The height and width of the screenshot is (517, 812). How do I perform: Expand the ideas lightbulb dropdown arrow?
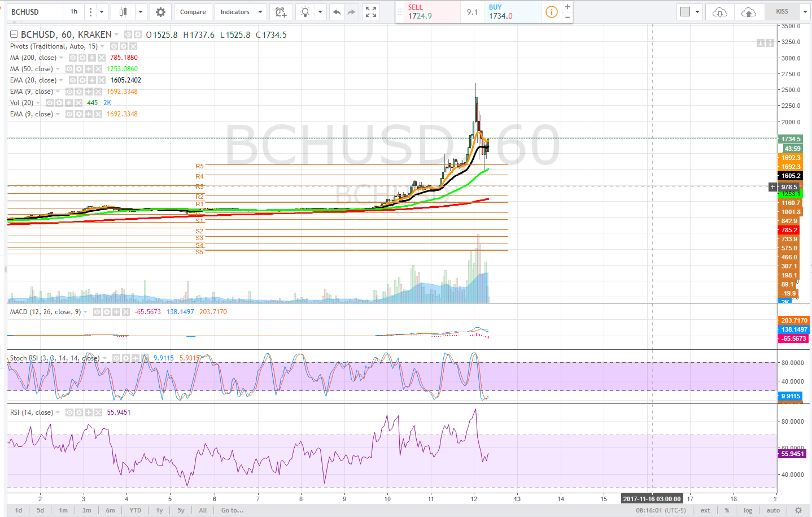pos(320,12)
